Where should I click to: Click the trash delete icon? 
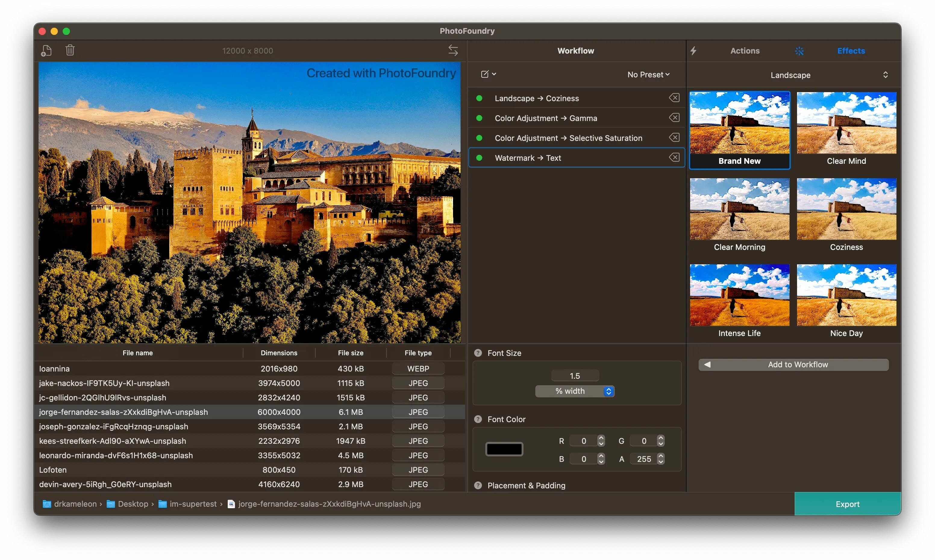pyautogui.click(x=70, y=50)
